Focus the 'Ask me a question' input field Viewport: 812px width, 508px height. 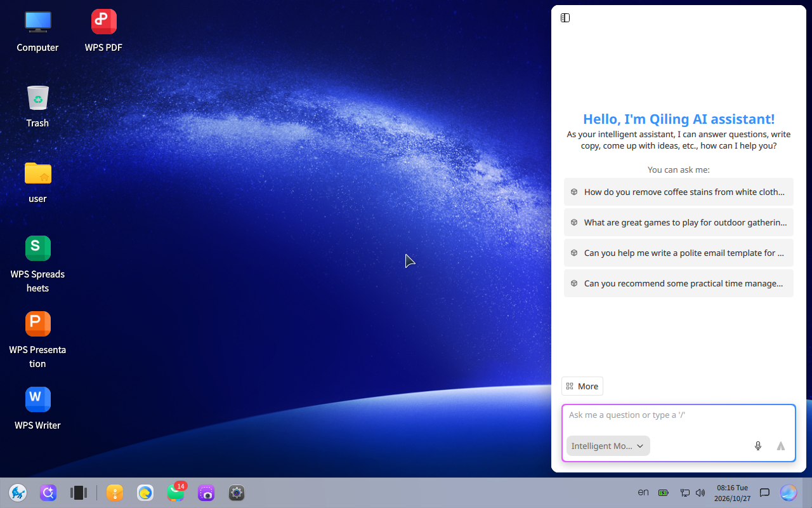click(x=679, y=415)
